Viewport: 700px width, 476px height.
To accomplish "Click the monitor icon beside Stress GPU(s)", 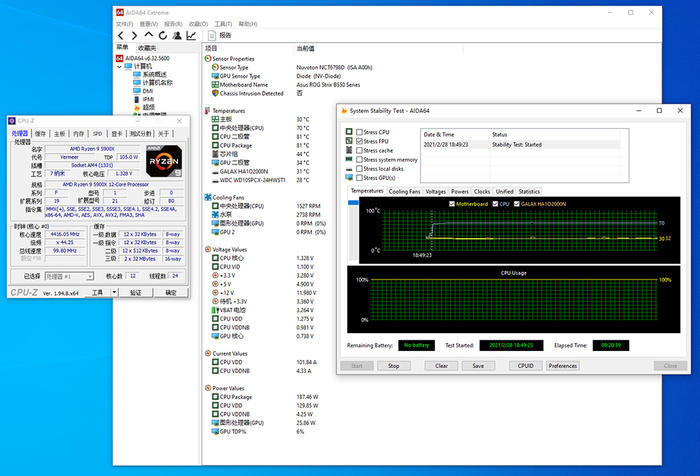I will (x=349, y=177).
